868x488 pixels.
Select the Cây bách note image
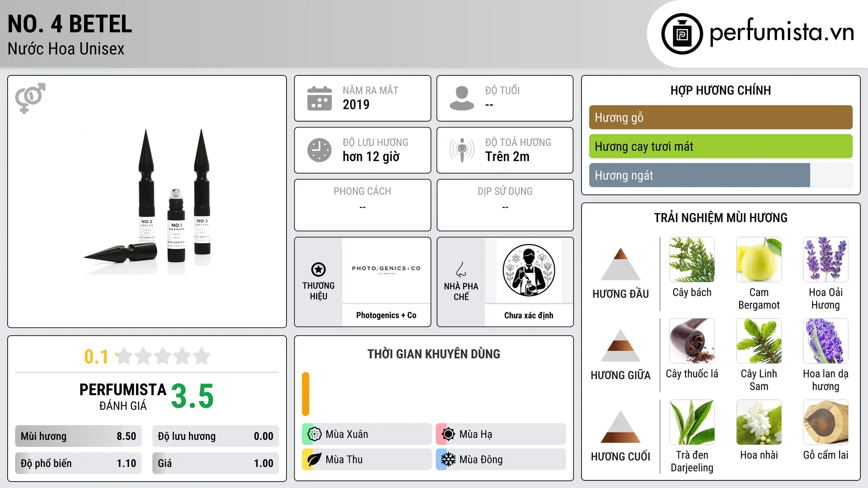click(x=692, y=260)
